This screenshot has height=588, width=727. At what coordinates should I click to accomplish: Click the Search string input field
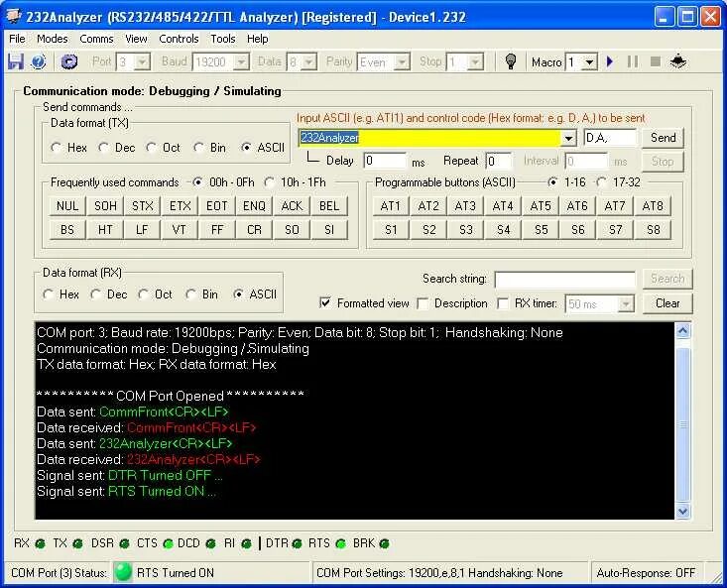coord(565,280)
